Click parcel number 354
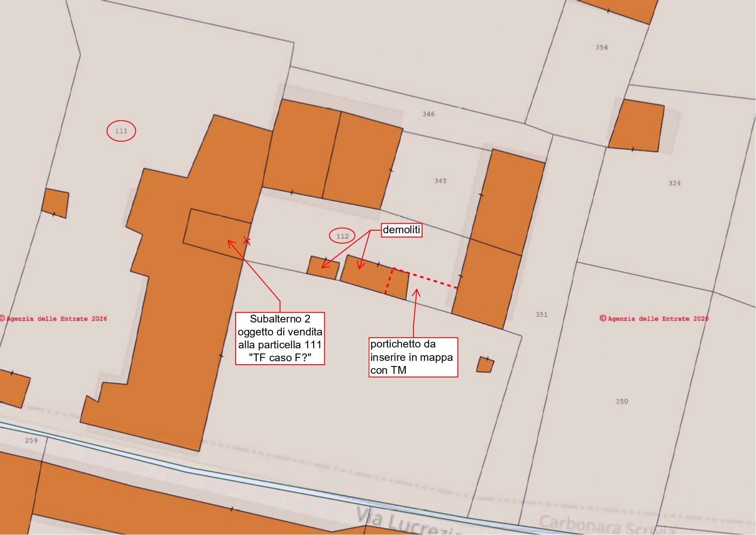This screenshot has height=535, width=756. [x=601, y=47]
